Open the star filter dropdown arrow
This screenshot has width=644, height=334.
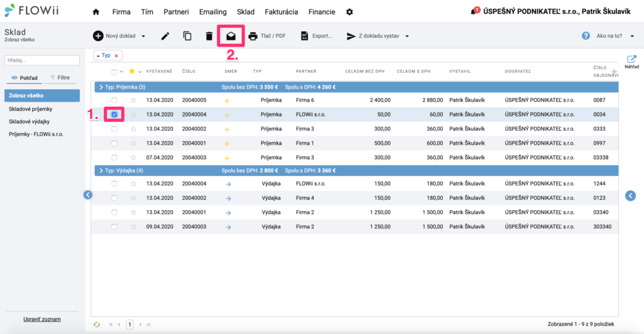pyautogui.click(x=140, y=72)
